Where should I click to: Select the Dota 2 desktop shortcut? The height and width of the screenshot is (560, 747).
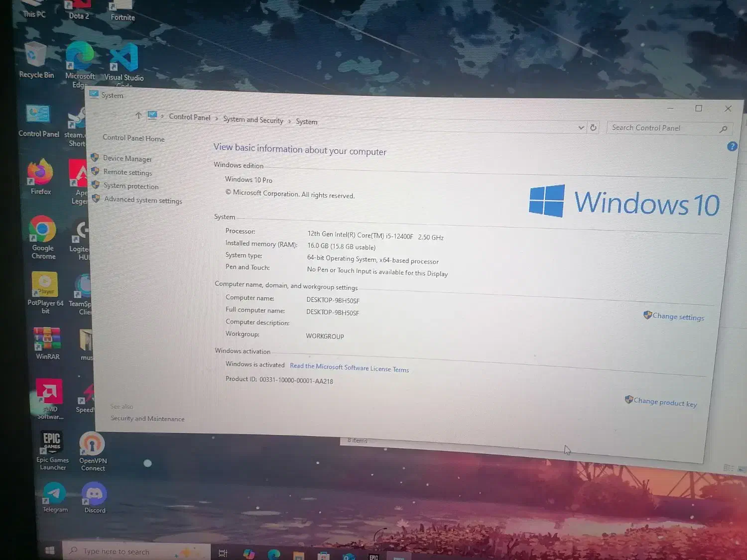pos(79,10)
